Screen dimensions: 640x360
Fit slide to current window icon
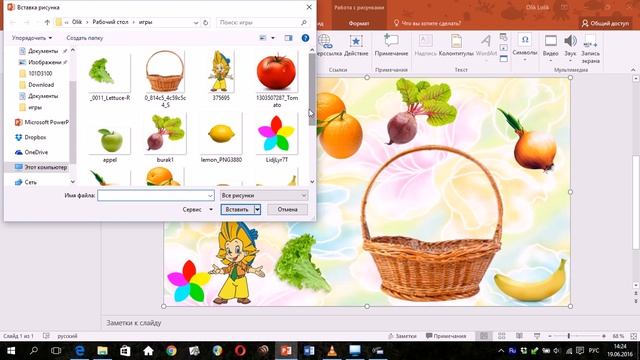coord(633,336)
